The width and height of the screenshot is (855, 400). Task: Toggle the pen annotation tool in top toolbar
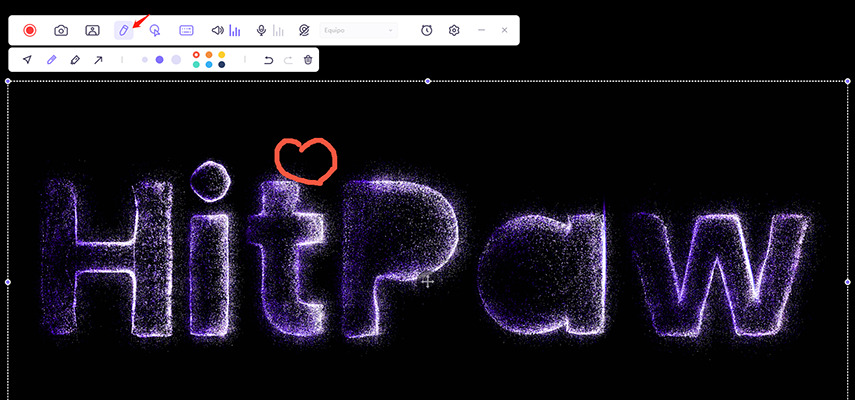124,31
